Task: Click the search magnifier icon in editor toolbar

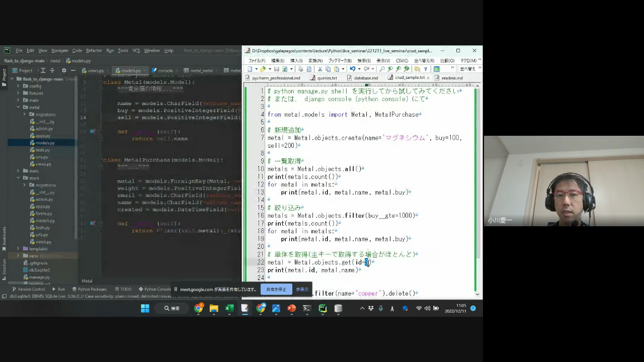Action: [x=382, y=69]
